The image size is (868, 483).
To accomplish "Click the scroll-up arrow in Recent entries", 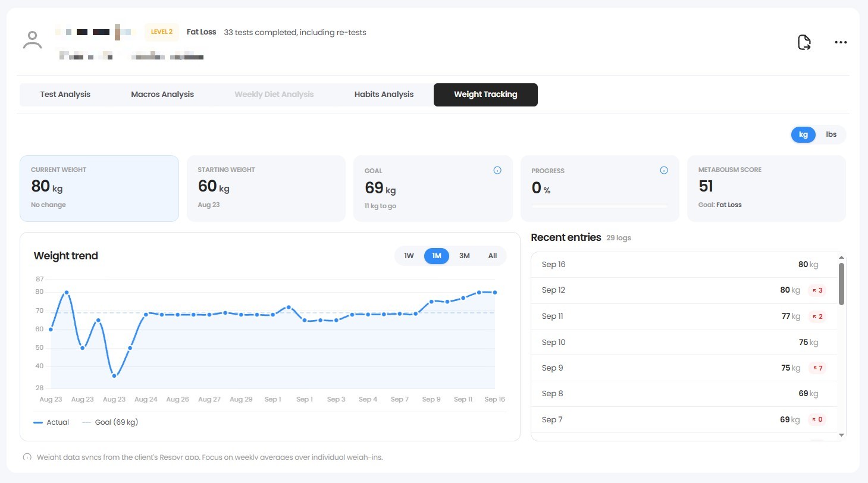I will pyautogui.click(x=841, y=258).
